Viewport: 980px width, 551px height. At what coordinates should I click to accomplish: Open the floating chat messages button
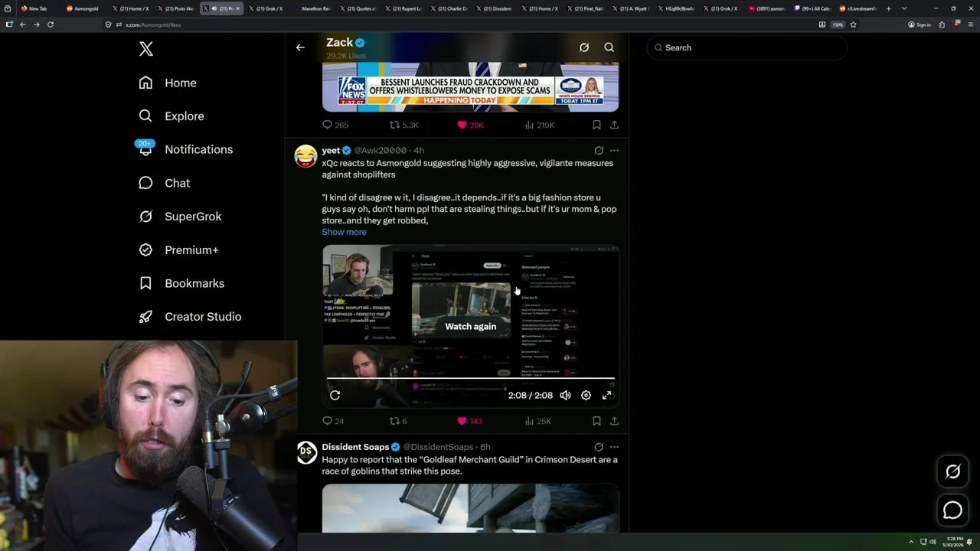coord(952,510)
